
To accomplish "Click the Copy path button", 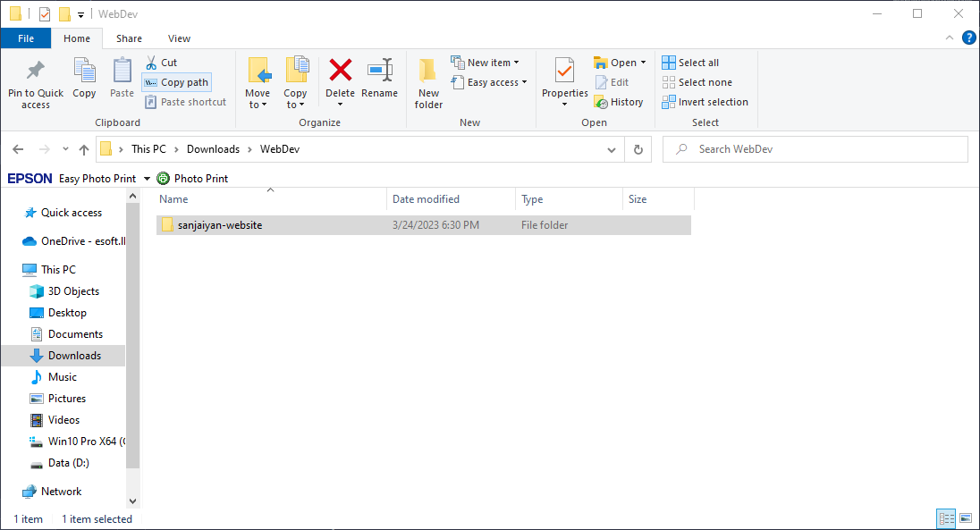I will (x=176, y=82).
